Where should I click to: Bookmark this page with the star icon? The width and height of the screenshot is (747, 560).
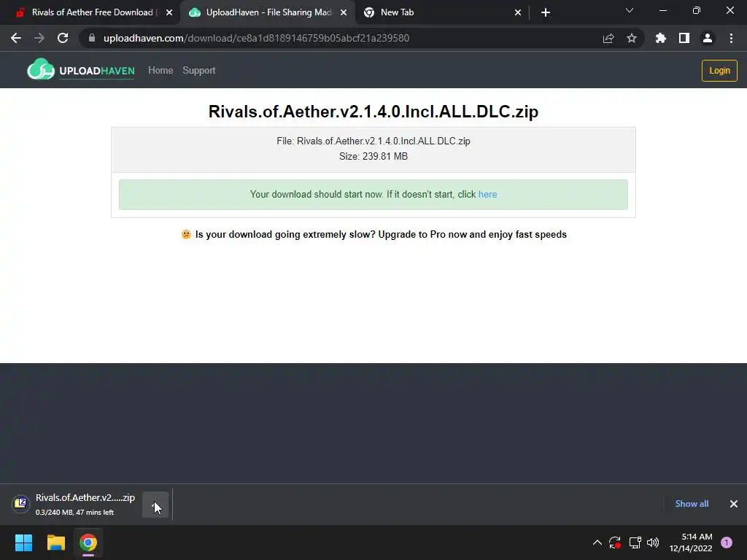632,38
